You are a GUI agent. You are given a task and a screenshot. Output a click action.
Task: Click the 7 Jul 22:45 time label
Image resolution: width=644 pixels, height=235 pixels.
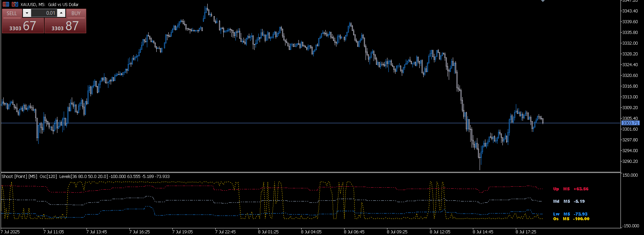[x=225, y=232]
